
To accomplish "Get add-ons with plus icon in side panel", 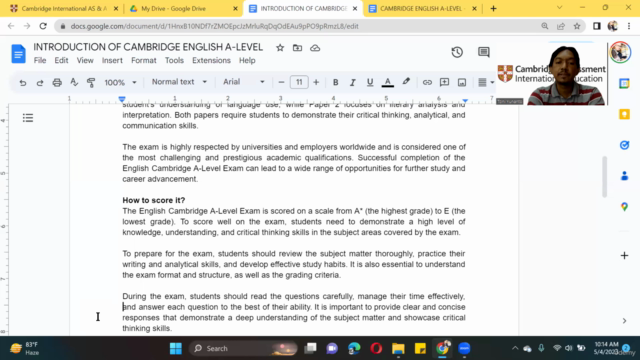I will click(624, 256).
